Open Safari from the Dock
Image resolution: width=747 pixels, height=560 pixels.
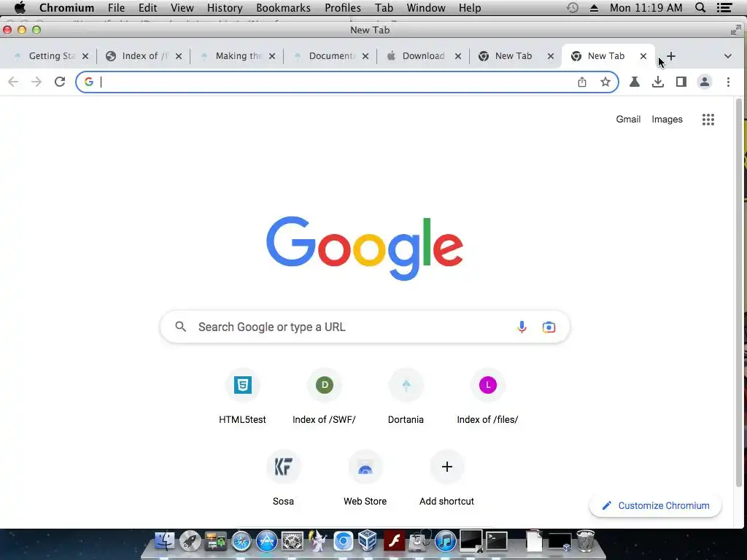point(241,542)
